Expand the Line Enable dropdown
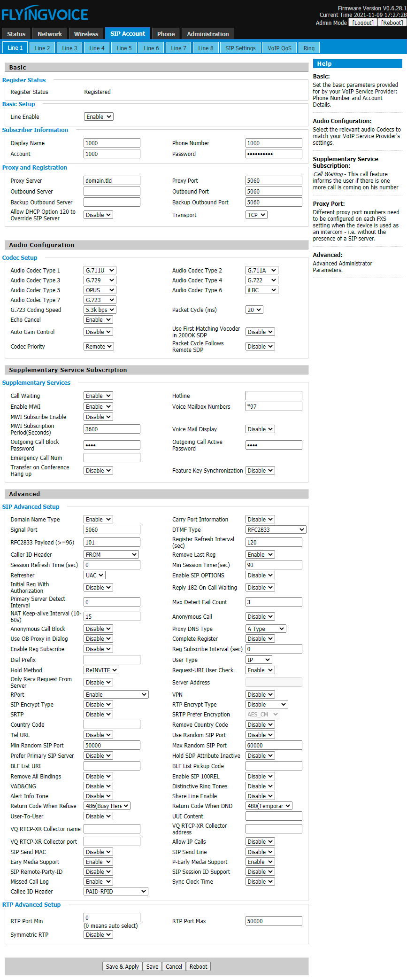Image resolution: width=407 pixels, height=980 pixels. (99, 117)
